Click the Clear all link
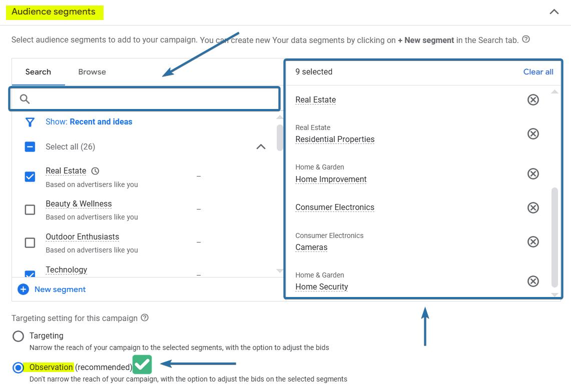Viewport: 571px width, 392px height. coord(538,72)
